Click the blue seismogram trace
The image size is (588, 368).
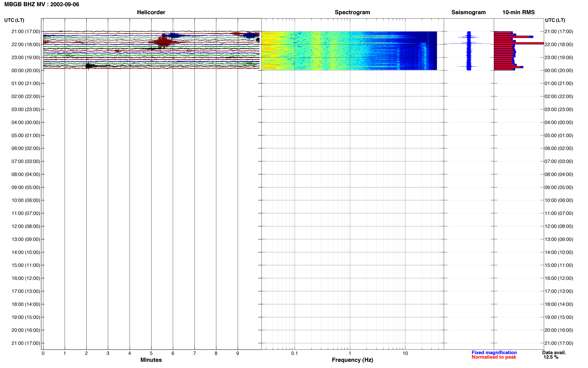click(x=469, y=51)
